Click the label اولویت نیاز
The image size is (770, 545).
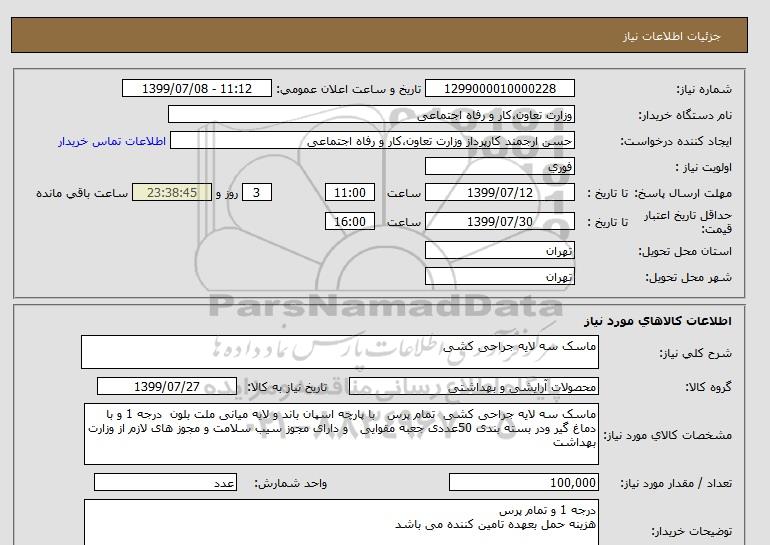coord(704,167)
